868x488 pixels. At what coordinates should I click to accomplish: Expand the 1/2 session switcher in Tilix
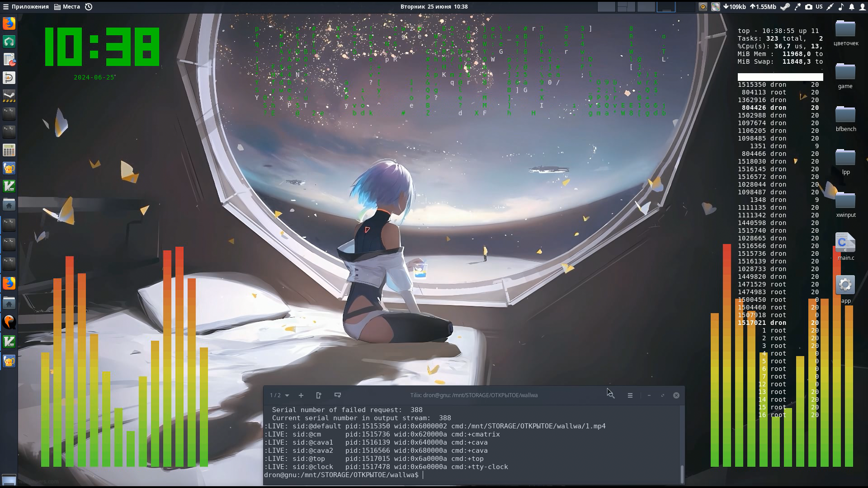tap(279, 395)
